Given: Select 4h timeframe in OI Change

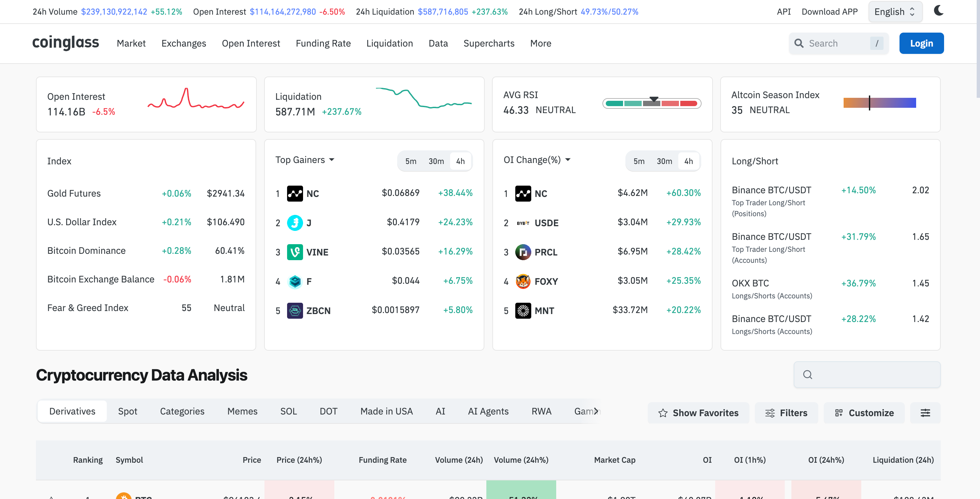Looking at the screenshot, I should pos(689,161).
